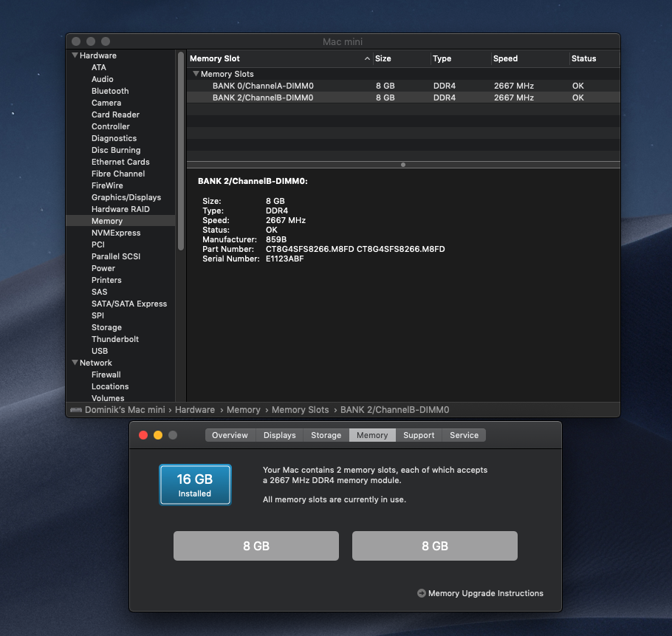Viewport: 672px width, 636px height.
Task: Select Hardware RAID in the sidebar
Action: coord(120,209)
